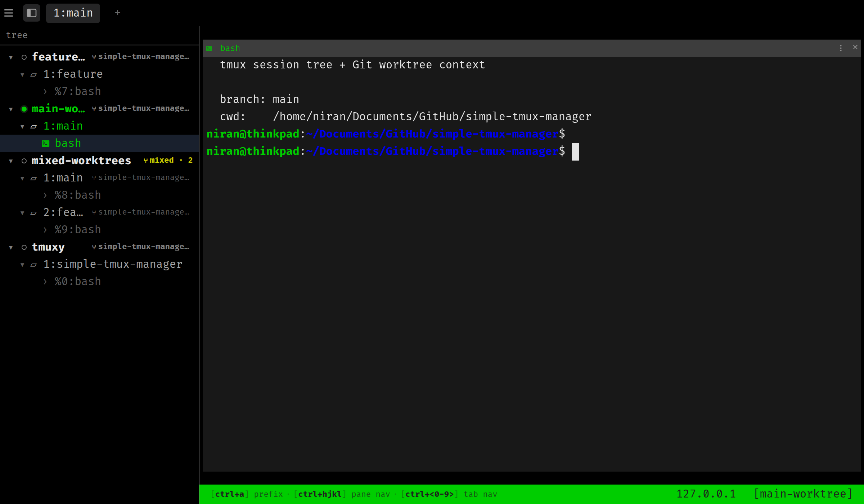864x504 pixels.
Task: Switch to the 1:main tab
Action: click(73, 13)
